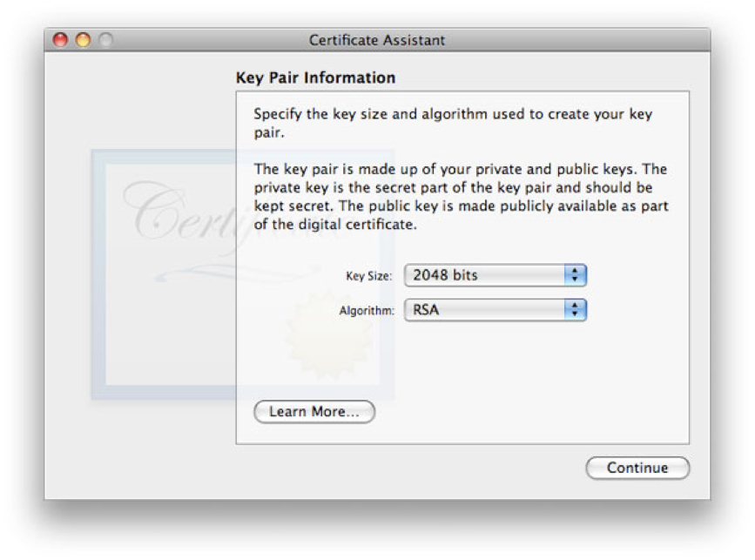Click the Learn More... button
755x560 pixels.
coord(314,412)
